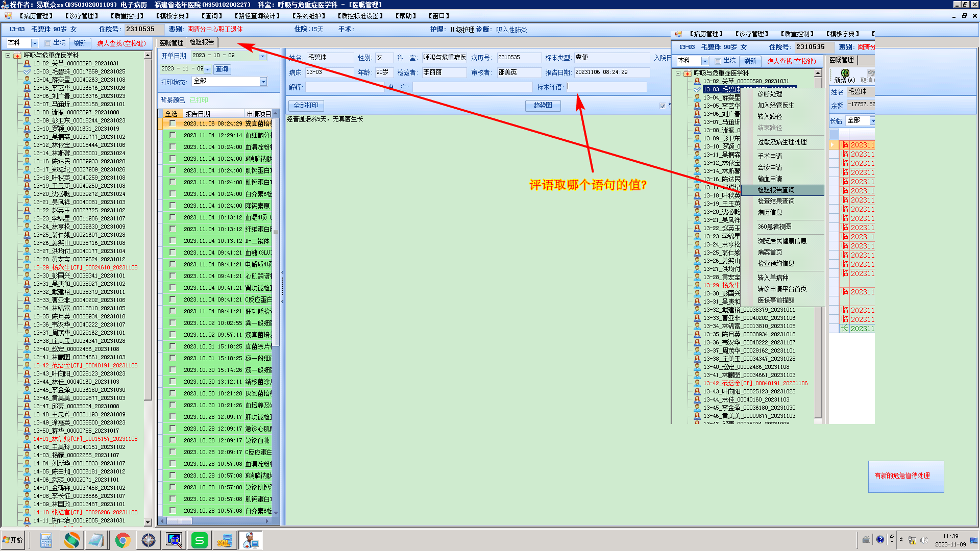
Task: Click the 已打印 background color label
Action: pos(199,100)
